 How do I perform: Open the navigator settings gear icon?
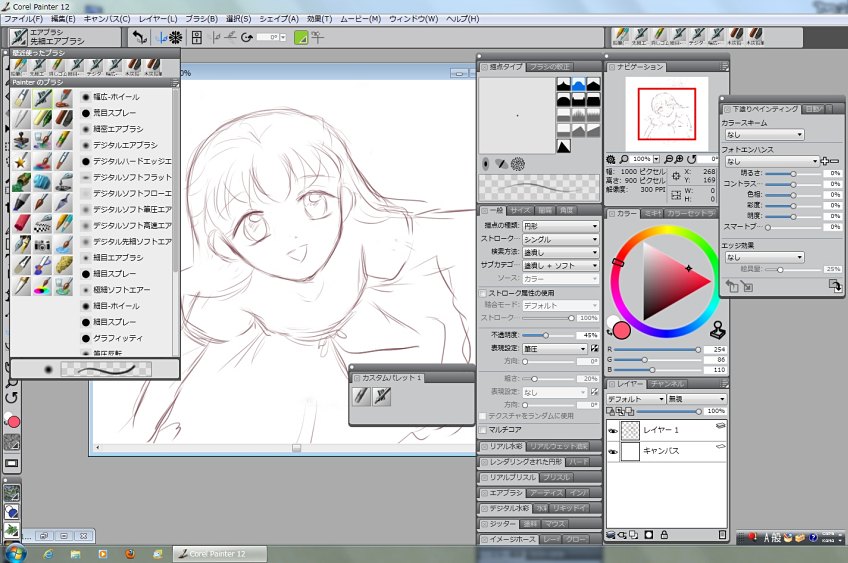(611, 159)
